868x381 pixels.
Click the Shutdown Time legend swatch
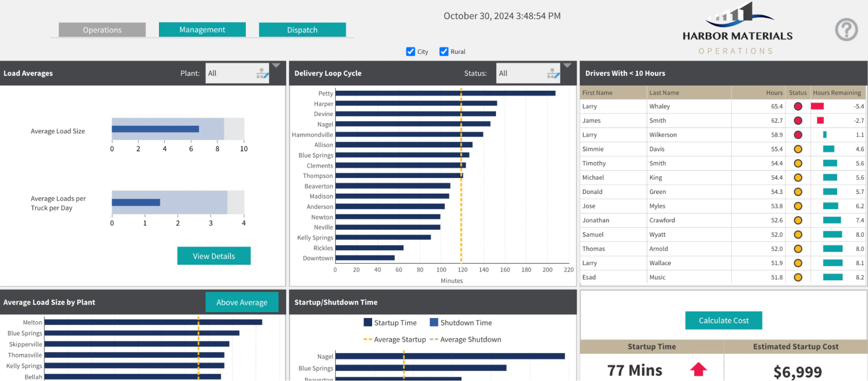click(434, 322)
